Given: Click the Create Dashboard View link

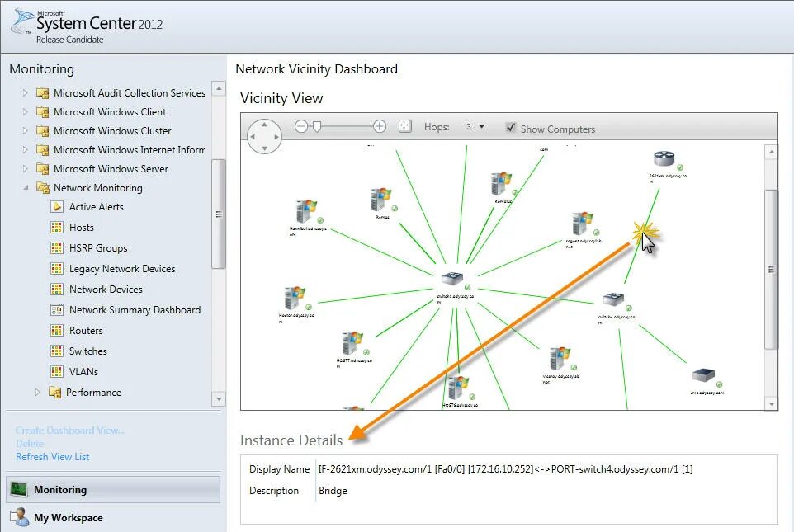Looking at the screenshot, I should [69, 431].
